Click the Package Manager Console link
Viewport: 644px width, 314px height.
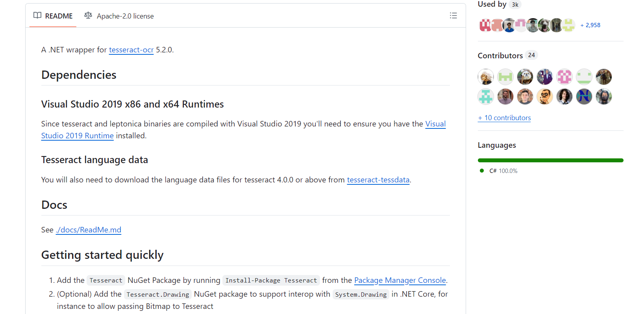pos(400,281)
